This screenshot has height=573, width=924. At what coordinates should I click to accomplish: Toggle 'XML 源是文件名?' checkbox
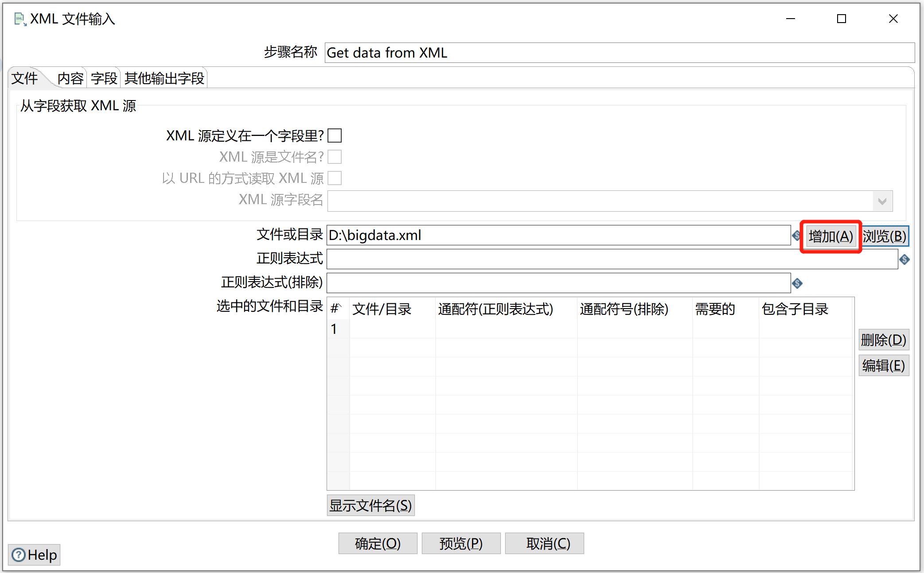click(335, 157)
